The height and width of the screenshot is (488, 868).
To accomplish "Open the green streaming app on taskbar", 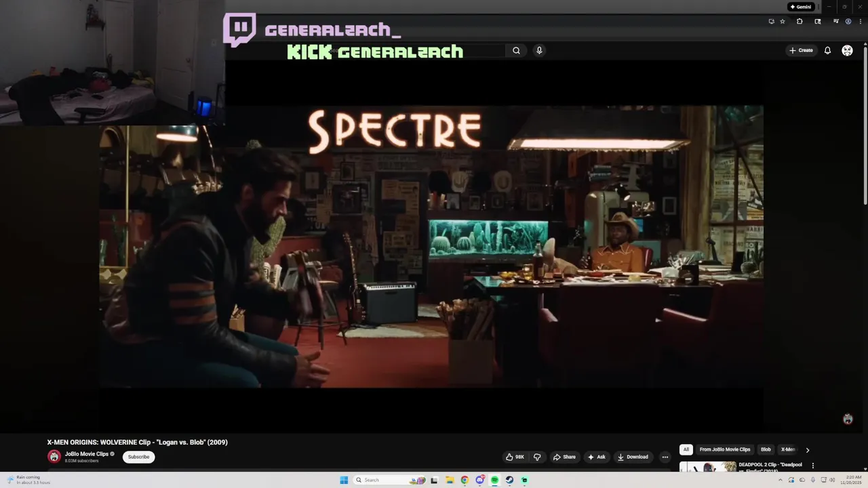I will (x=524, y=480).
